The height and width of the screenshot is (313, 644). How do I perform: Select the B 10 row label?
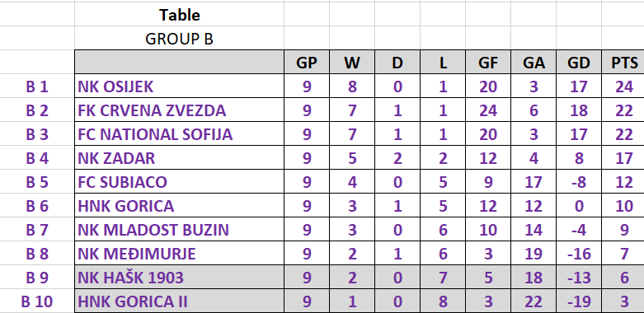tap(37, 301)
